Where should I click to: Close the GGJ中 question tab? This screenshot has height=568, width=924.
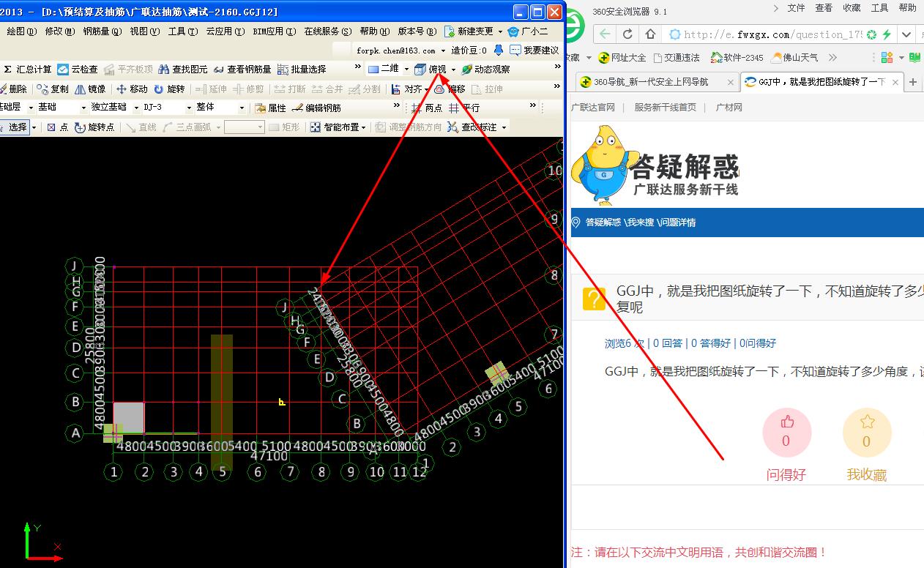pos(895,82)
